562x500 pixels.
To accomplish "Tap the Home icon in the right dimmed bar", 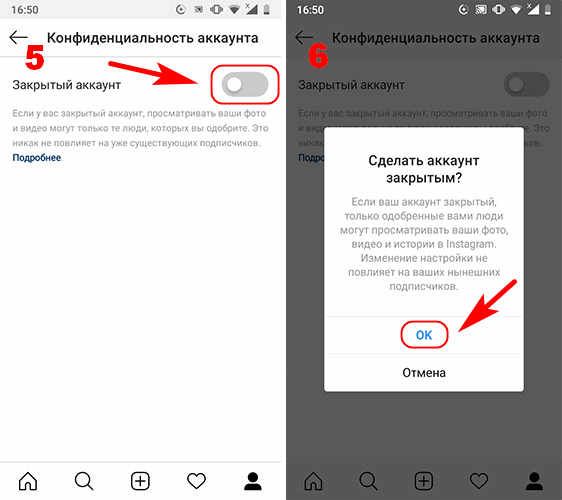I will (313, 481).
